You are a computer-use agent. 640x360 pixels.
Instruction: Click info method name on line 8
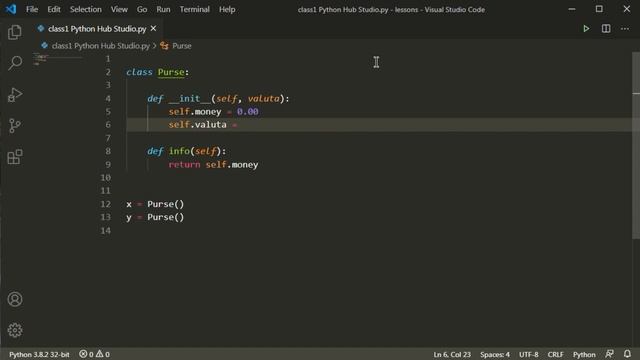(179, 151)
